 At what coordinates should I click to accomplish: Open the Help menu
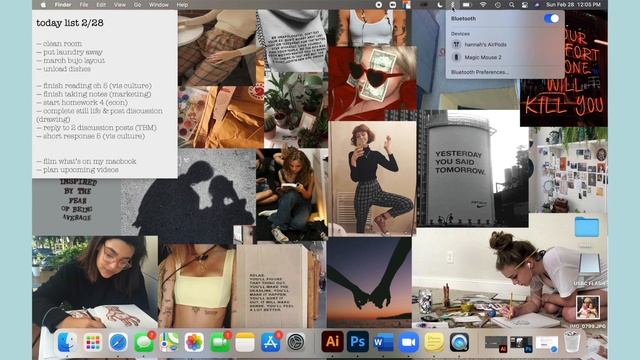(182, 5)
